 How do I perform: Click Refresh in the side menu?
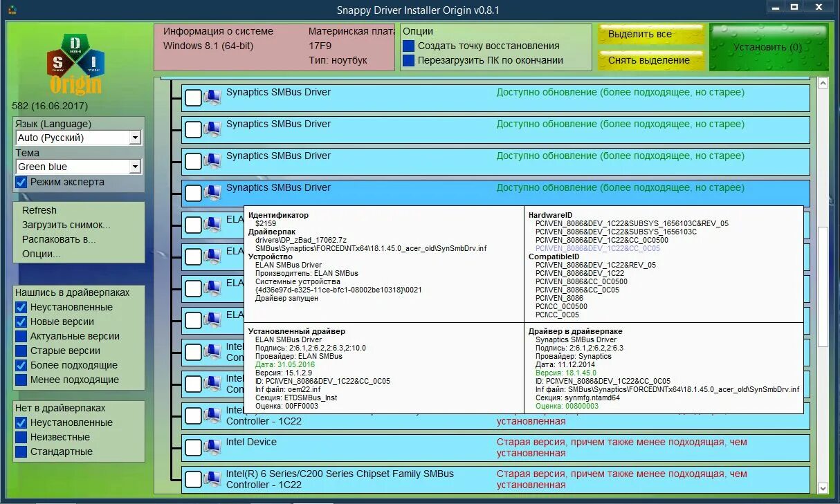tap(39, 210)
